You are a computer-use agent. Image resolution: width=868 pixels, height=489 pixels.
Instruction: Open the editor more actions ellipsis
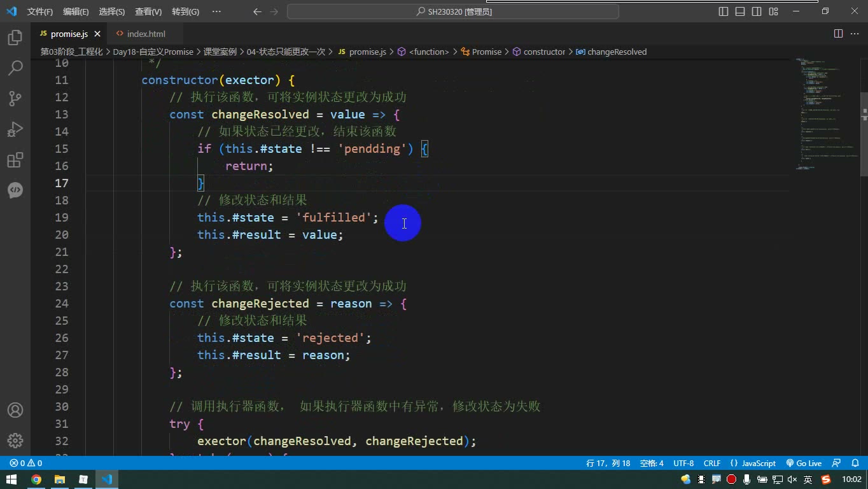click(x=855, y=34)
